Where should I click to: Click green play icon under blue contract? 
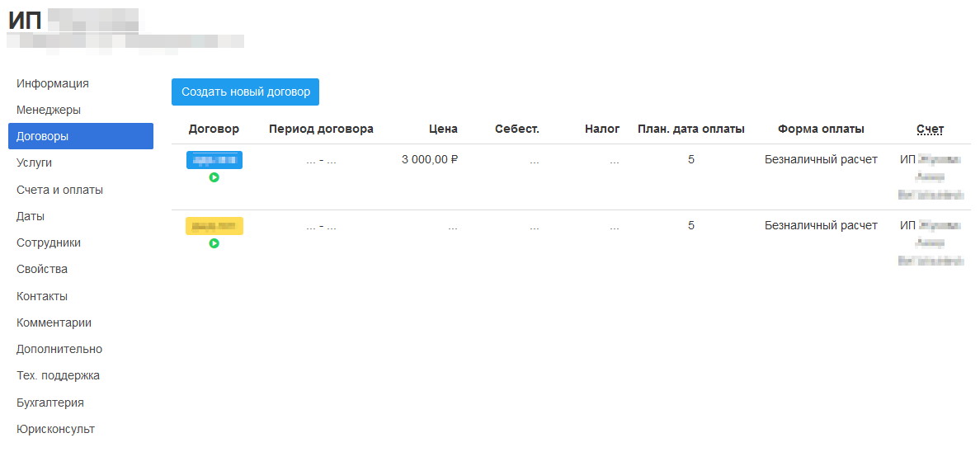(x=214, y=177)
